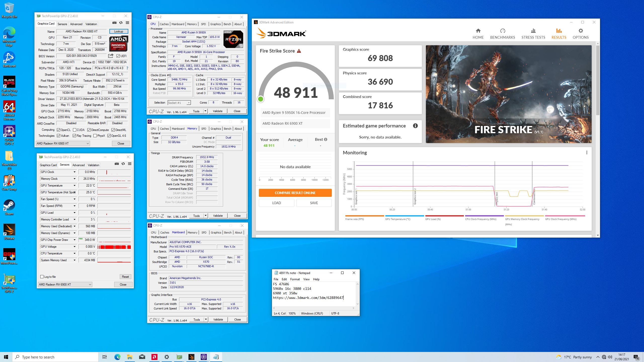The height and width of the screenshot is (362, 644).
Task: Open Format menu in Notepad
Action: coord(295,279)
